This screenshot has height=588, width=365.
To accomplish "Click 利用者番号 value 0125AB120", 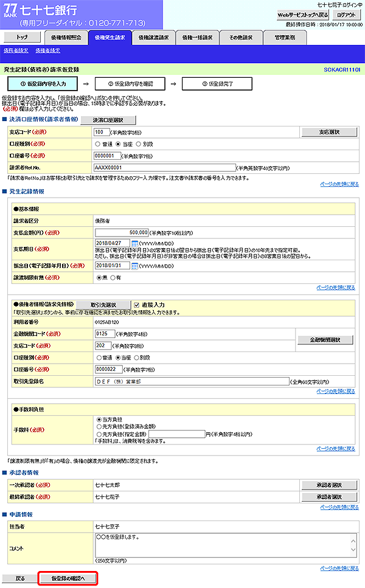I will [106, 322].
